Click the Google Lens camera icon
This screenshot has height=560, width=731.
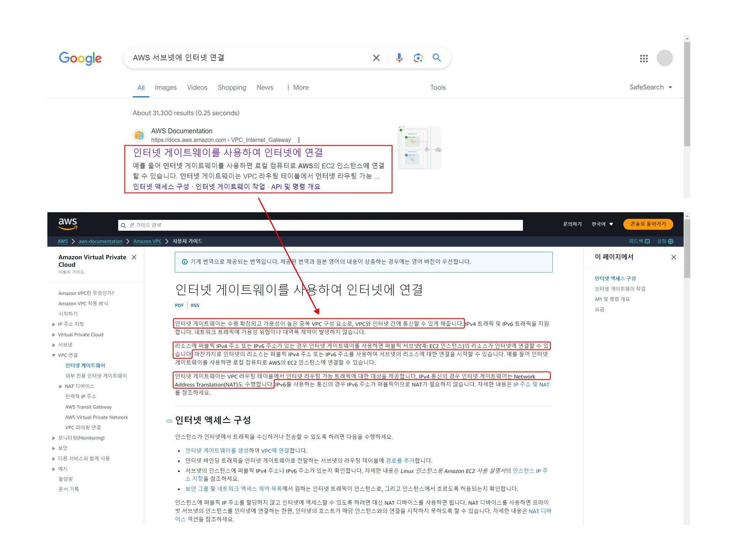[418, 58]
